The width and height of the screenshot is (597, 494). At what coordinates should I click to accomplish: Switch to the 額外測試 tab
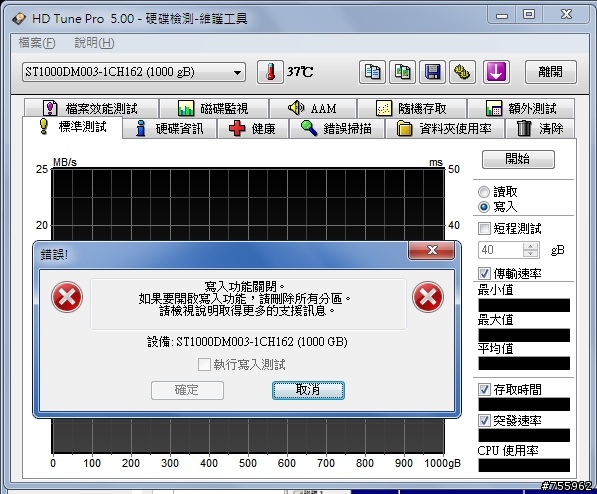click(521, 109)
